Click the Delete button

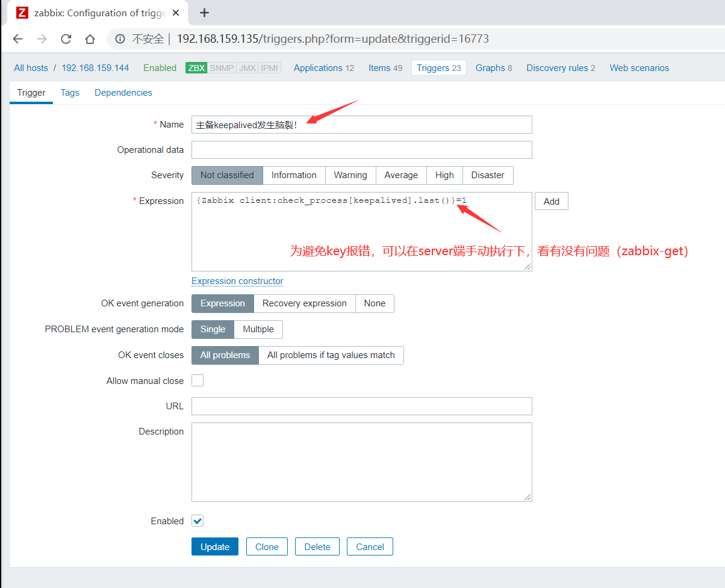point(317,546)
